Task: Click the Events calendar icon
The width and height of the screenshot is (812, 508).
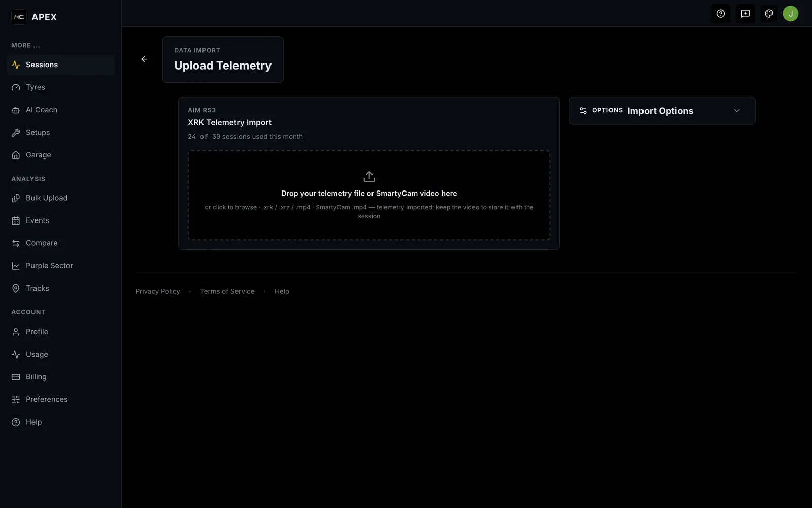Action: [16, 220]
